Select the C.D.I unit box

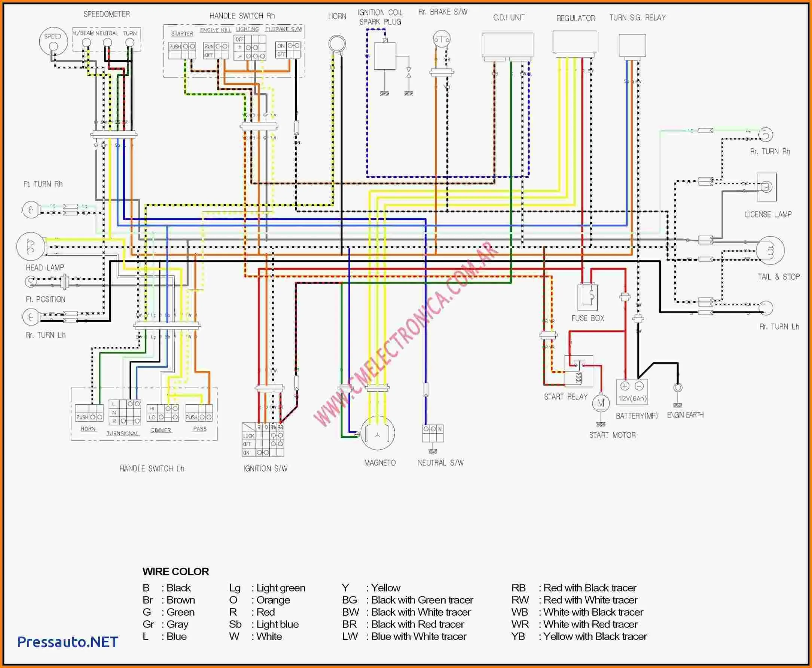click(x=507, y=45)
